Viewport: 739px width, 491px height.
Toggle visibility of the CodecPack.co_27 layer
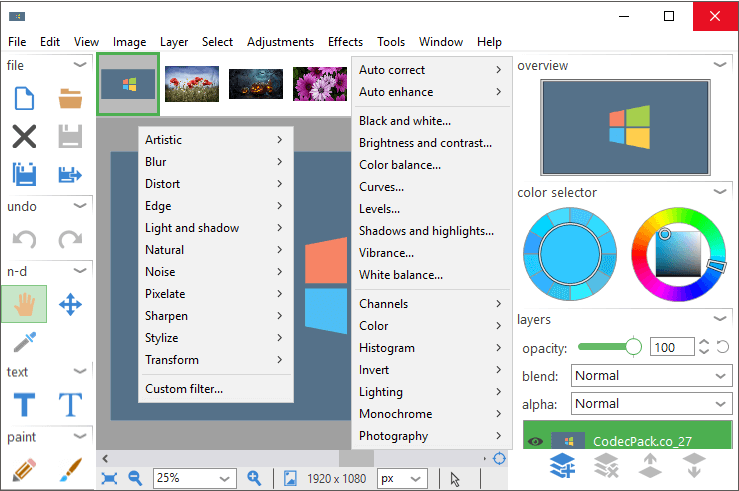click(x=536, y=440)
